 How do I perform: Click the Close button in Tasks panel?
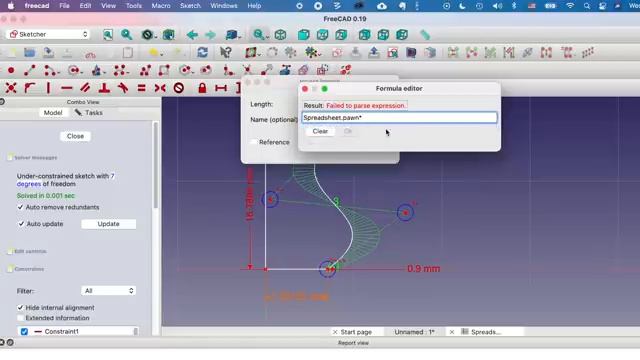point(76,136)
